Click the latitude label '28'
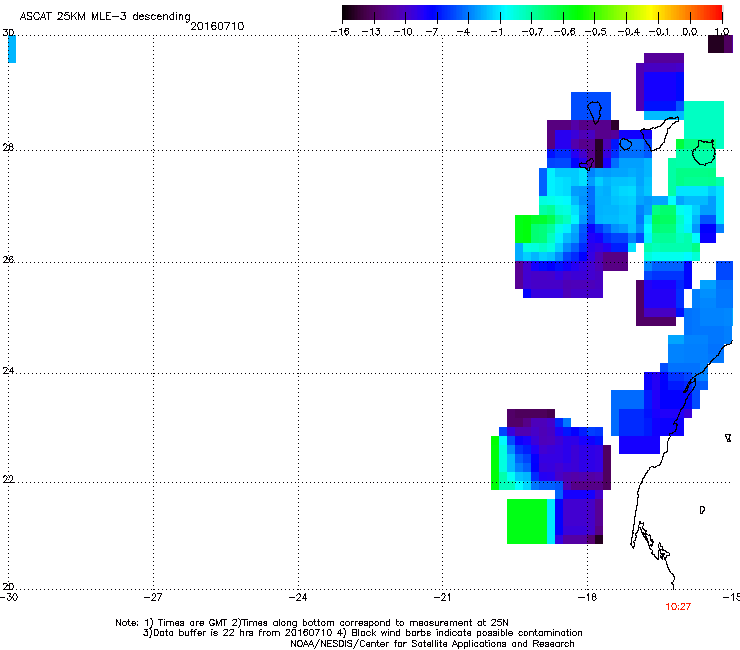The height and width of the screenshot is (650, 740). [x=8, y=147]
